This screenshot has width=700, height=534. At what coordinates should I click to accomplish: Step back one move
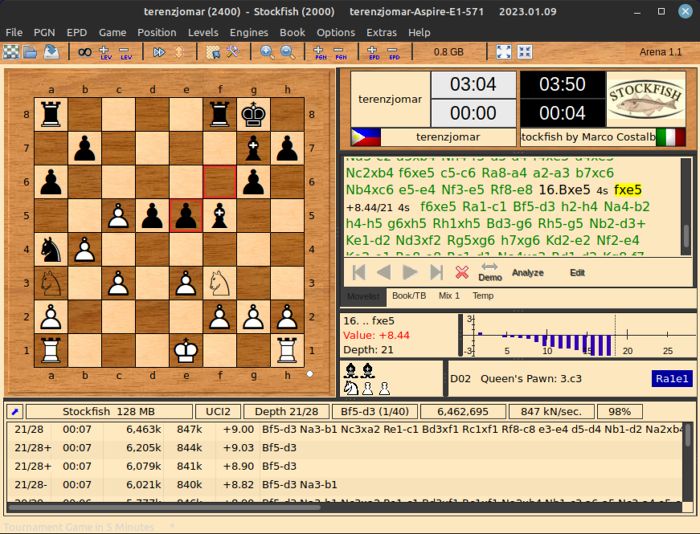384,272
